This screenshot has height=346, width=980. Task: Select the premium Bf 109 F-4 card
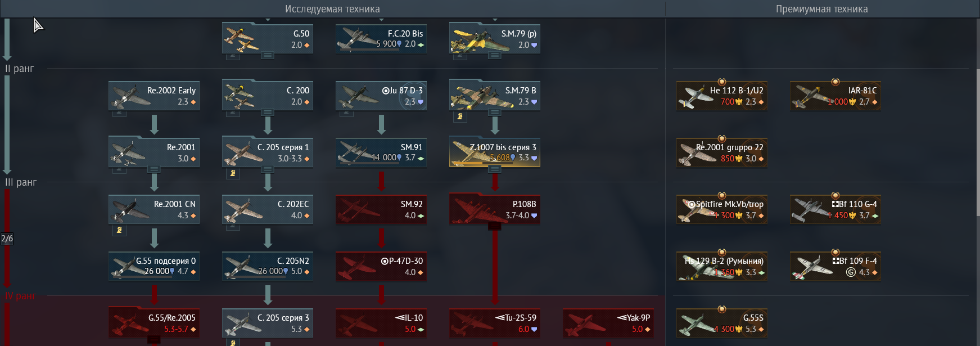(836, 266)
